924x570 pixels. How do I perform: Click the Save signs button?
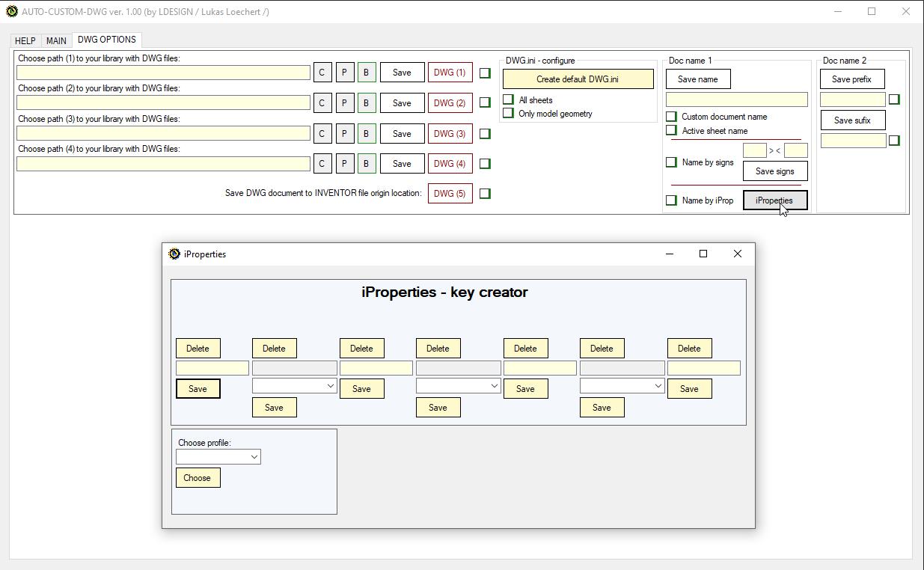[775, 171]
